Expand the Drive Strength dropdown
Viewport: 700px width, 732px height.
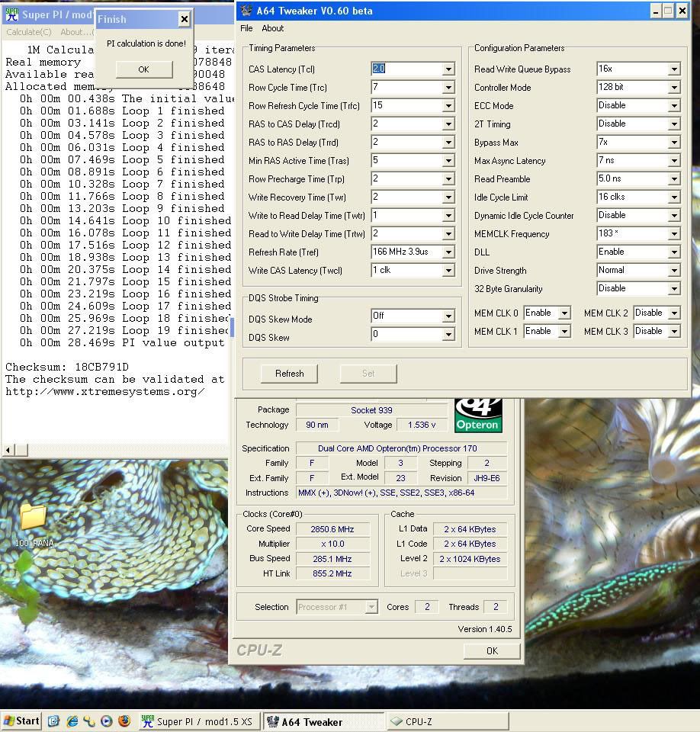pos(674,270)
